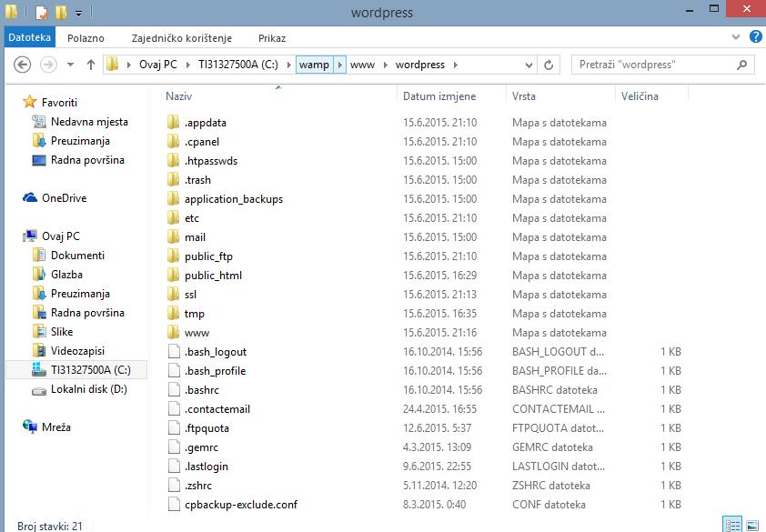
Task: Select the mail folder name
Action: (x=195, y=237)
